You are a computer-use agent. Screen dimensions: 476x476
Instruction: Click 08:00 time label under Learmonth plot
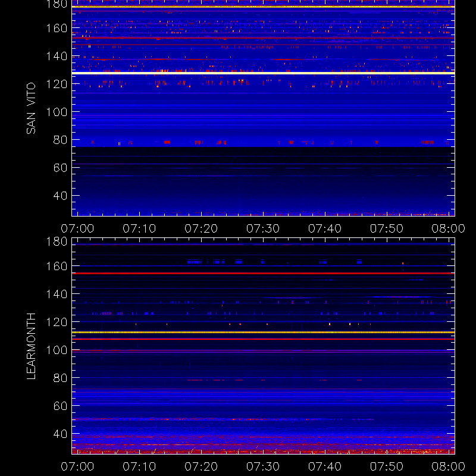449,466
